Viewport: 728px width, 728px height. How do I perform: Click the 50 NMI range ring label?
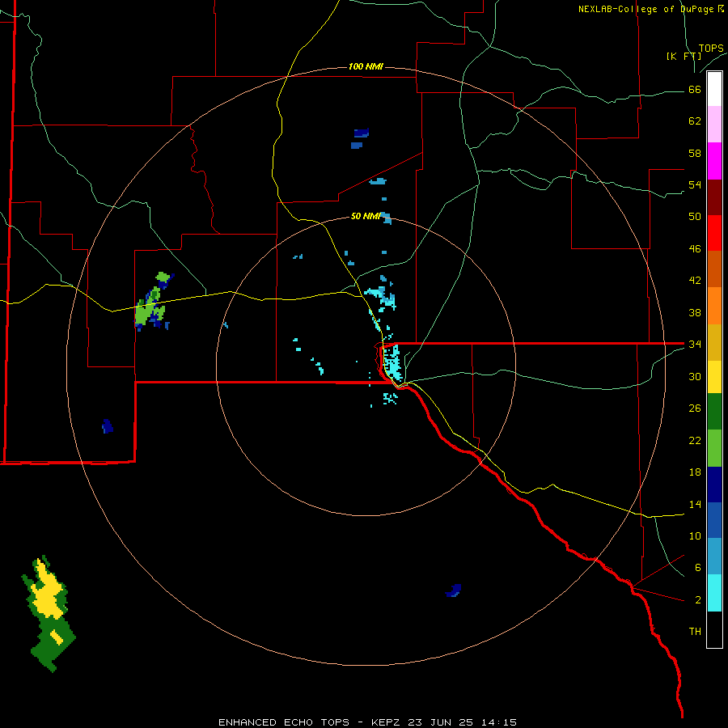[366, 216]
